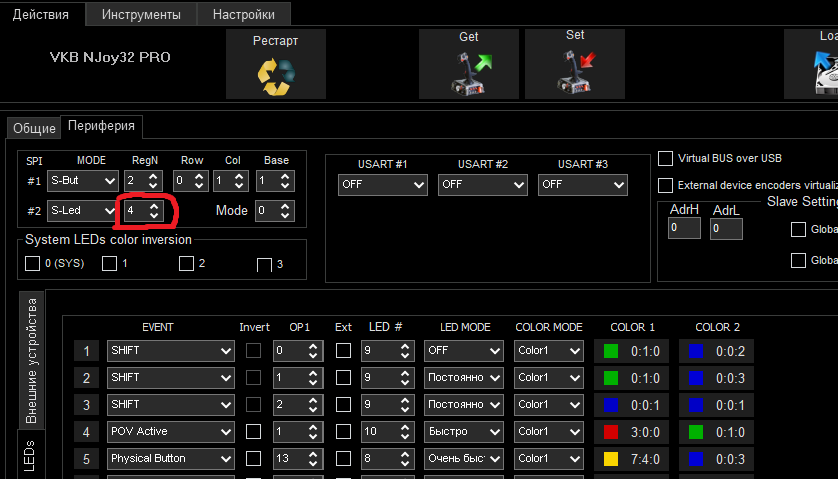Open SPI #1 MODE dropdown S-But
Viewport: 838px width, 479px height.
click(x=83, y=181)
